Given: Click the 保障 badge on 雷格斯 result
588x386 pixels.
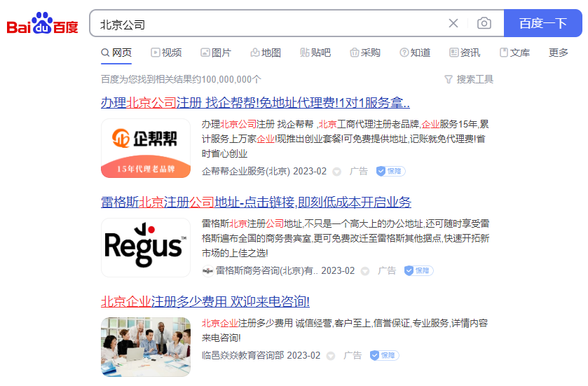Looking at the screenshot, I should 418,270.
